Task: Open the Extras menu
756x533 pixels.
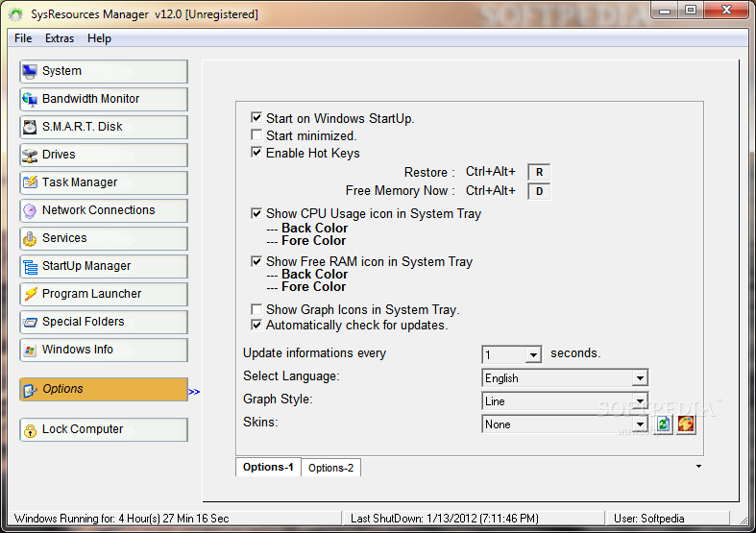Action: point(60,38)
